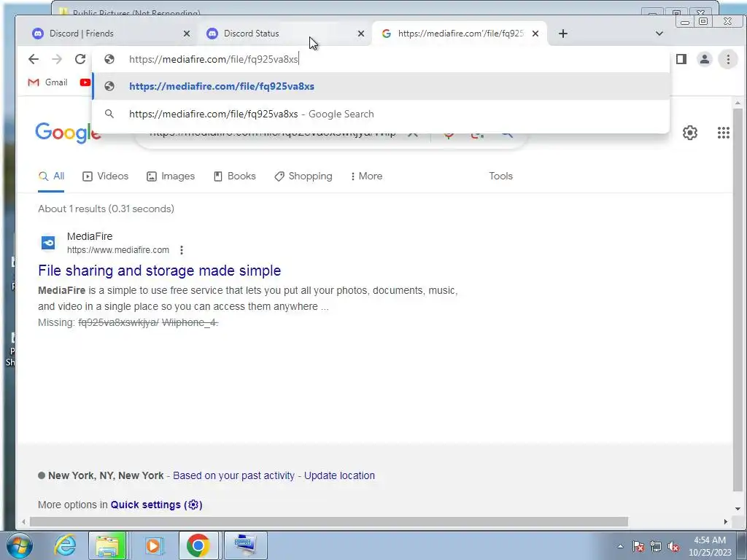Viewport: 747px width, 560px height.
Task: Click the Google logo
Action: pyautogui.click(x=68, y=133)
